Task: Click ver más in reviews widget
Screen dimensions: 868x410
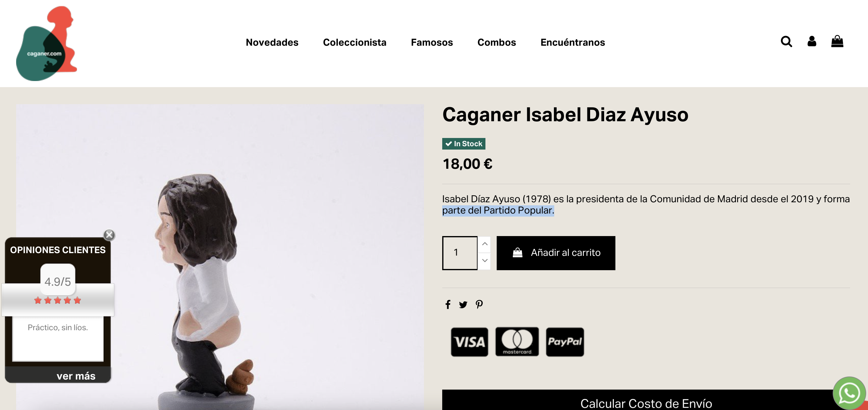Action: tap(76, 376)
